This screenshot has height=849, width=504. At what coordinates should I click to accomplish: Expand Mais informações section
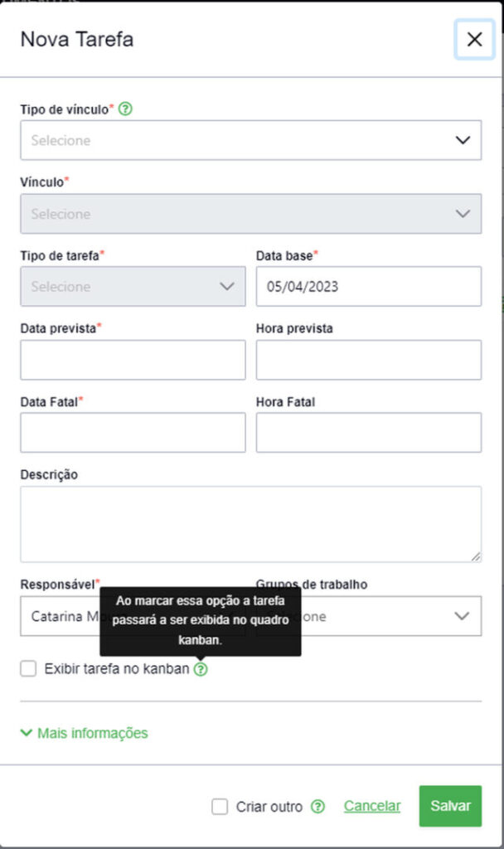tap(82, 733)
